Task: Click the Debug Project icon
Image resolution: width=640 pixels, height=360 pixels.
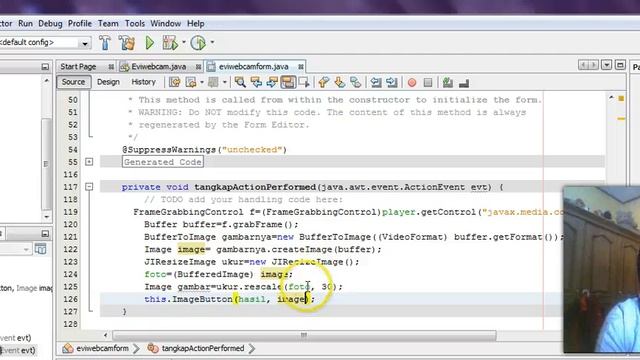Action: pos(170,42)
